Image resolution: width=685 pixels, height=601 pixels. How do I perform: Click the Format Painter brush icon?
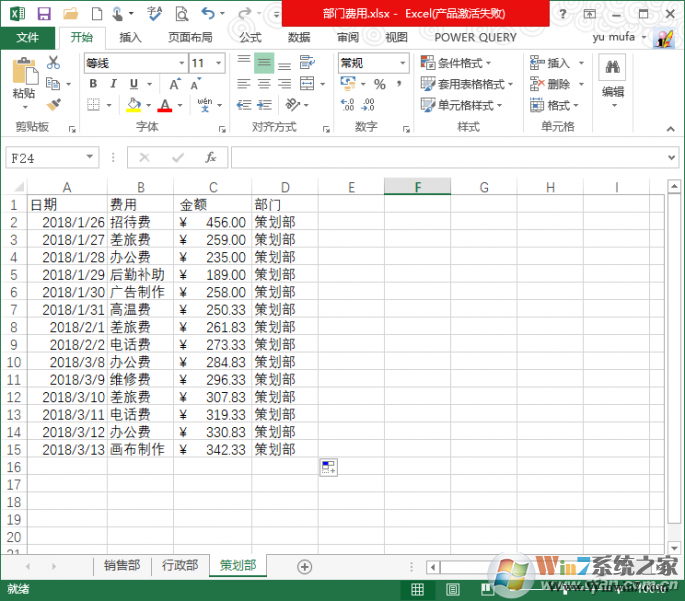tap(54, 105)
